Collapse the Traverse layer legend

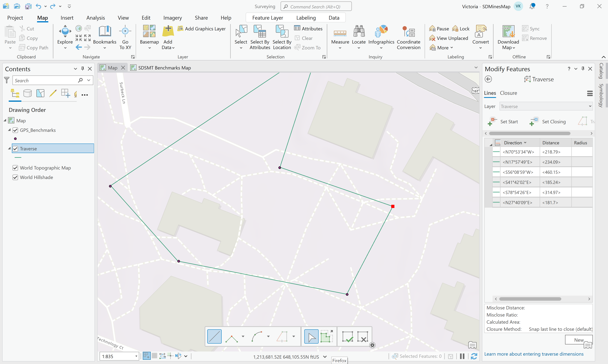coord(9,148)
